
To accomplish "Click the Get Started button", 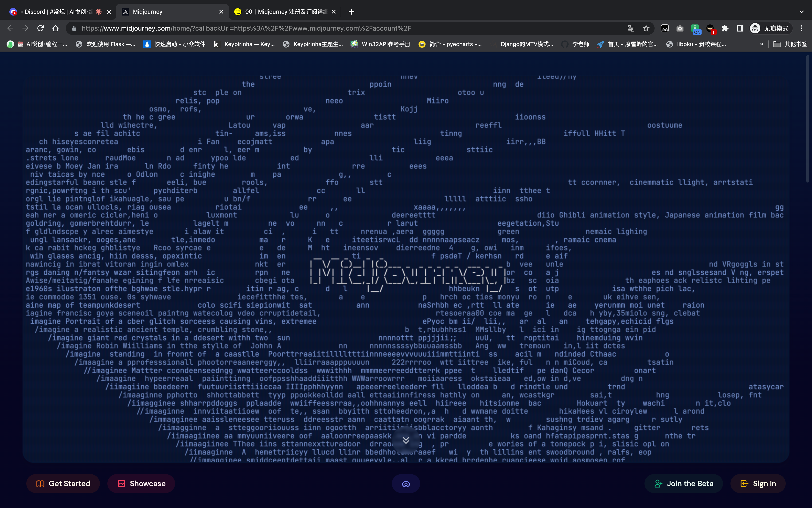I will coord(63,484).
